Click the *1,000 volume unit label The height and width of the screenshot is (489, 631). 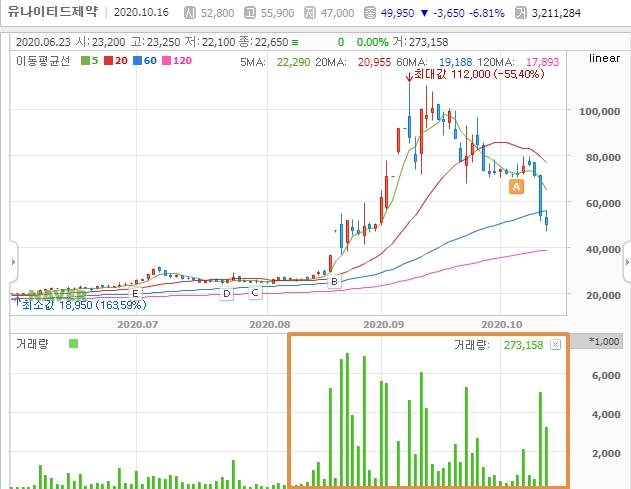click(x=604, y=341)
